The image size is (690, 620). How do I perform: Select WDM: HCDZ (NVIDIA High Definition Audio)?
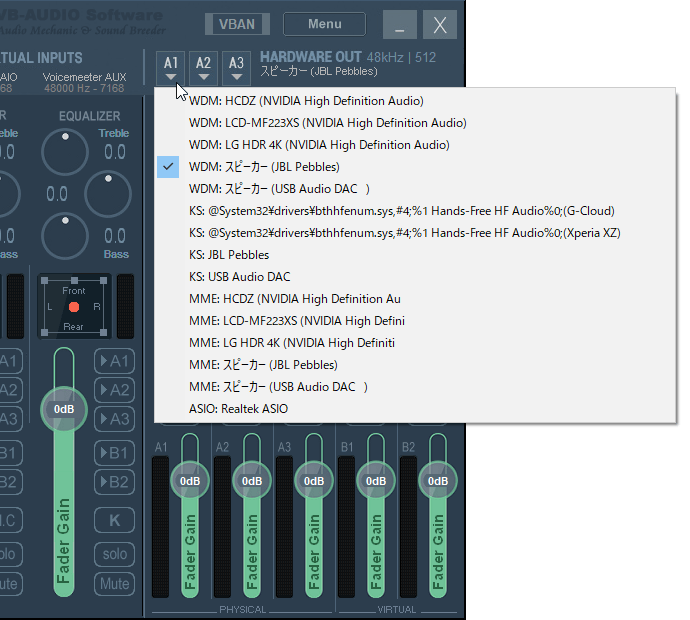415,101
